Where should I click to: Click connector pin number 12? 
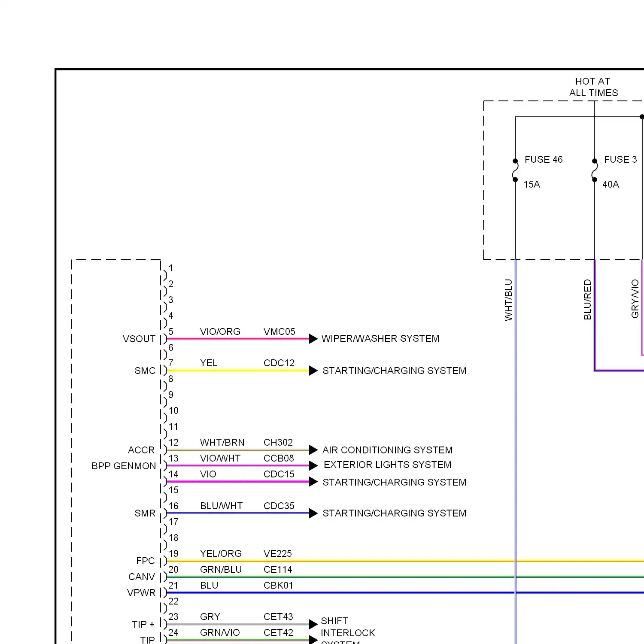pyautogui.click(x=173, y=442)
